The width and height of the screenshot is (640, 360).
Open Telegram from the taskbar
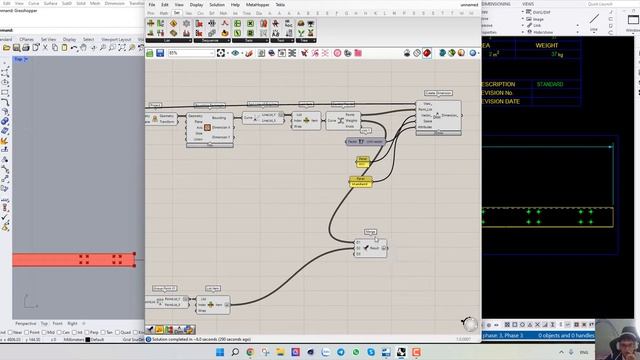tap(341, 352)
